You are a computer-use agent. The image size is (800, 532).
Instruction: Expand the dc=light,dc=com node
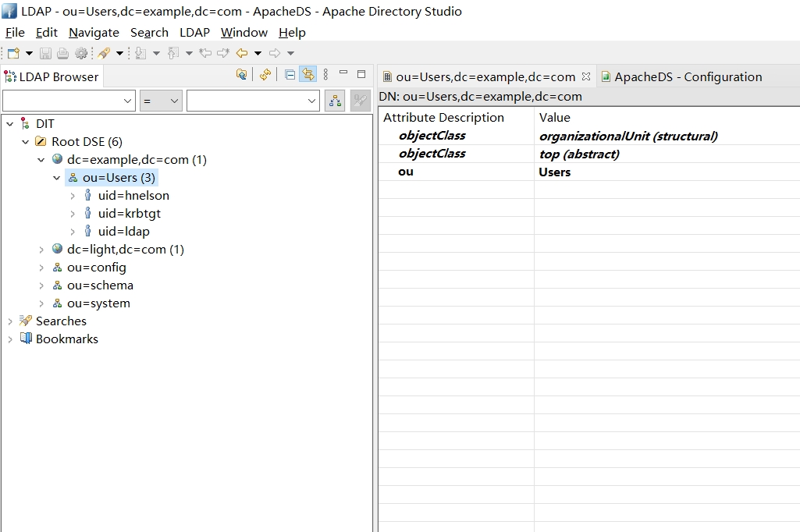(x=41, y=250)
